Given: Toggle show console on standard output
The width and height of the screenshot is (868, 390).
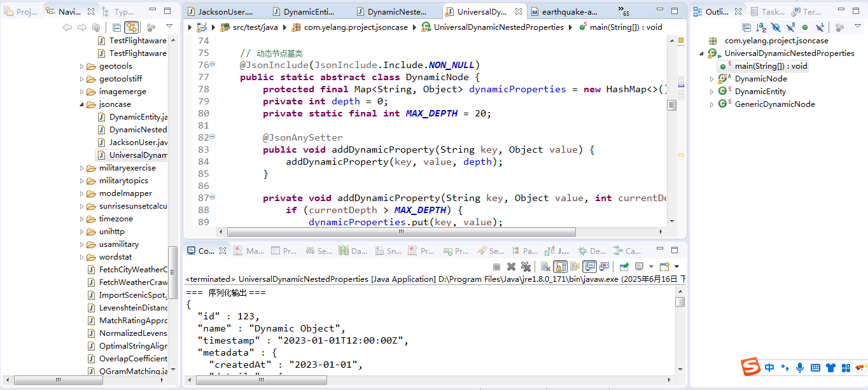Looking at the screenshot, I should (589, 267).
